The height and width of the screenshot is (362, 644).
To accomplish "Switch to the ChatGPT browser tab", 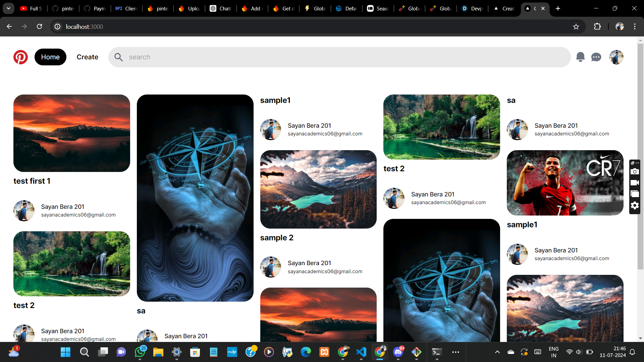I will (x=221, y=8).
